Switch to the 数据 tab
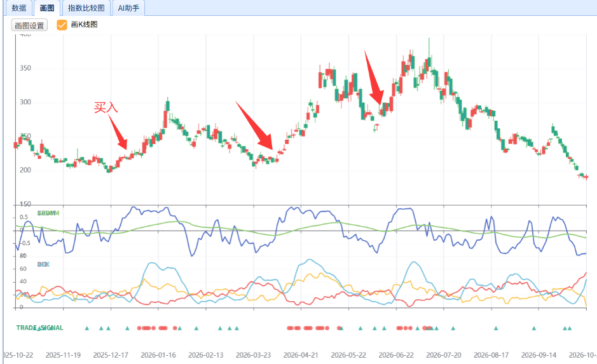 coord(19,8)
